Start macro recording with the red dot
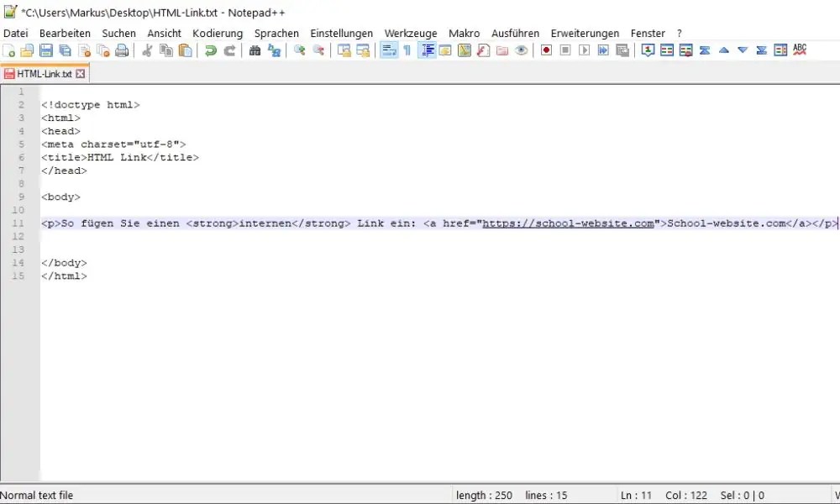 click(547, 50)
